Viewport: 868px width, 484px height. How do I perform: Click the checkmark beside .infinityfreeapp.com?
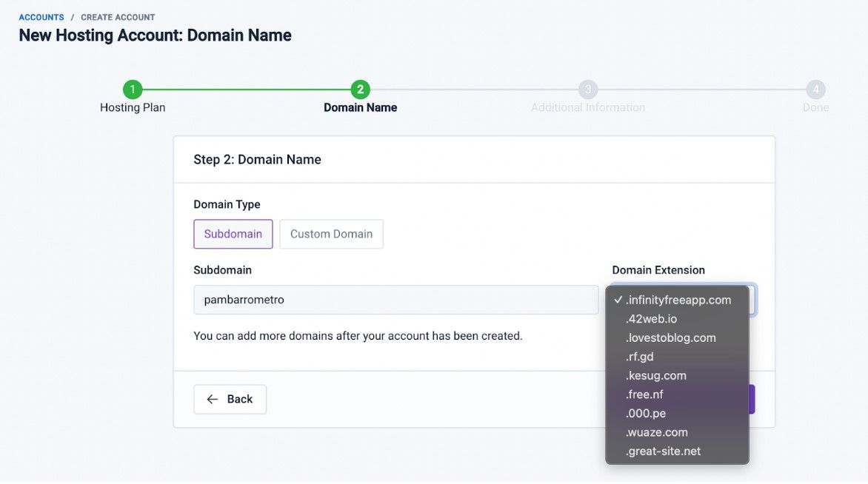tap(617, 300)
